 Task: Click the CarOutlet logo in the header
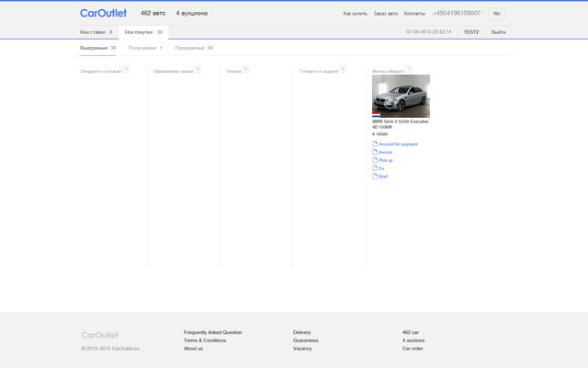[x=103, y=13]
